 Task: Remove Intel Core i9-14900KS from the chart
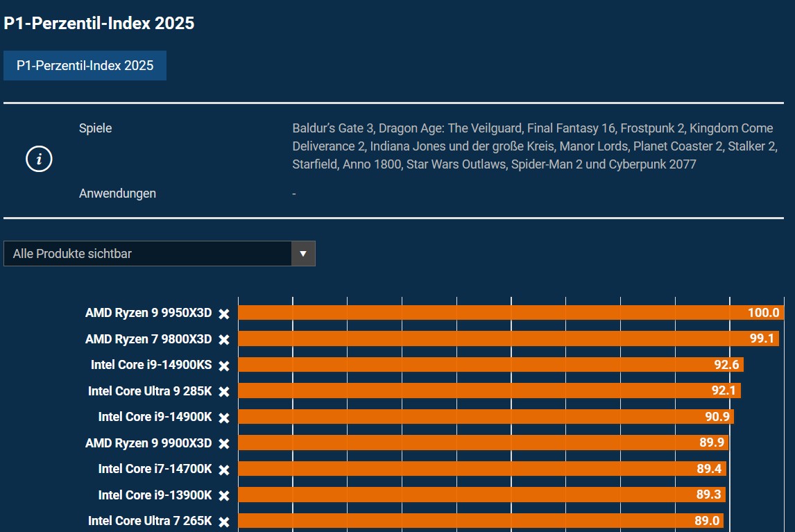pyautogui.click(x=223, y=366)
